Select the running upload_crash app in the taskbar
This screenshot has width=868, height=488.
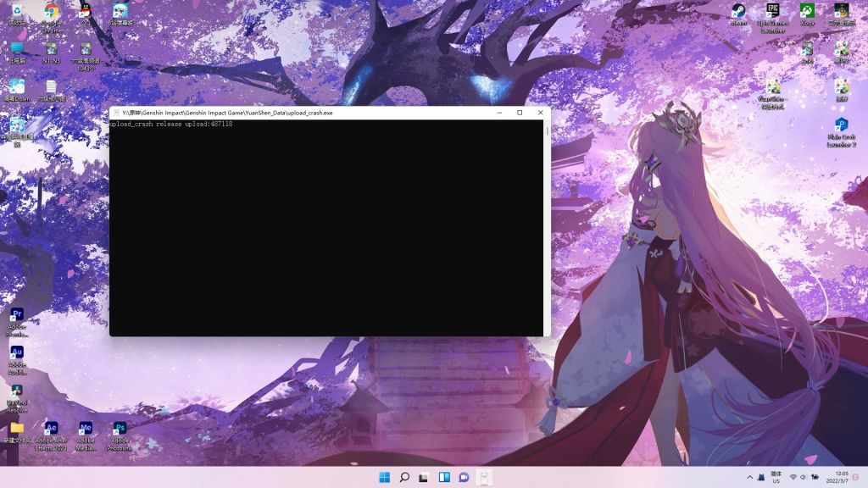(x=484, y=477)
